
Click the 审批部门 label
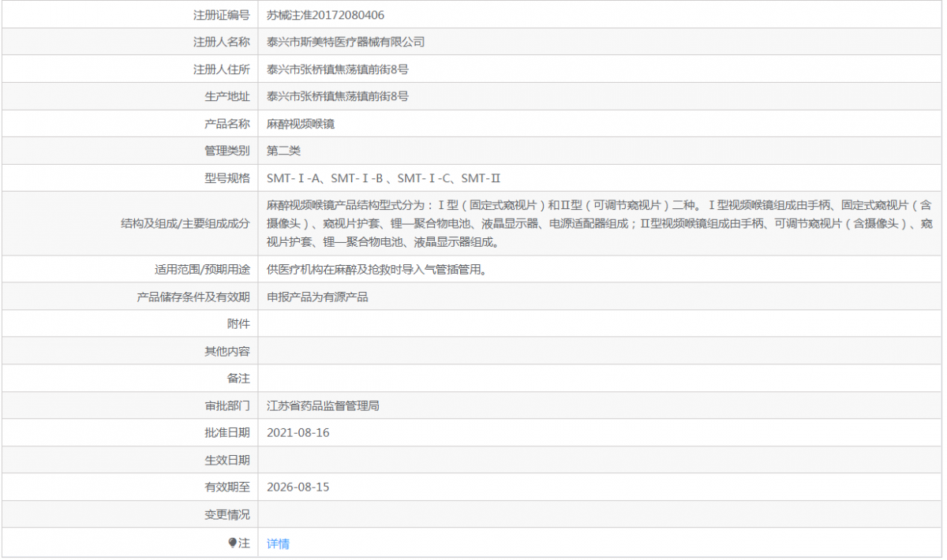227,405
